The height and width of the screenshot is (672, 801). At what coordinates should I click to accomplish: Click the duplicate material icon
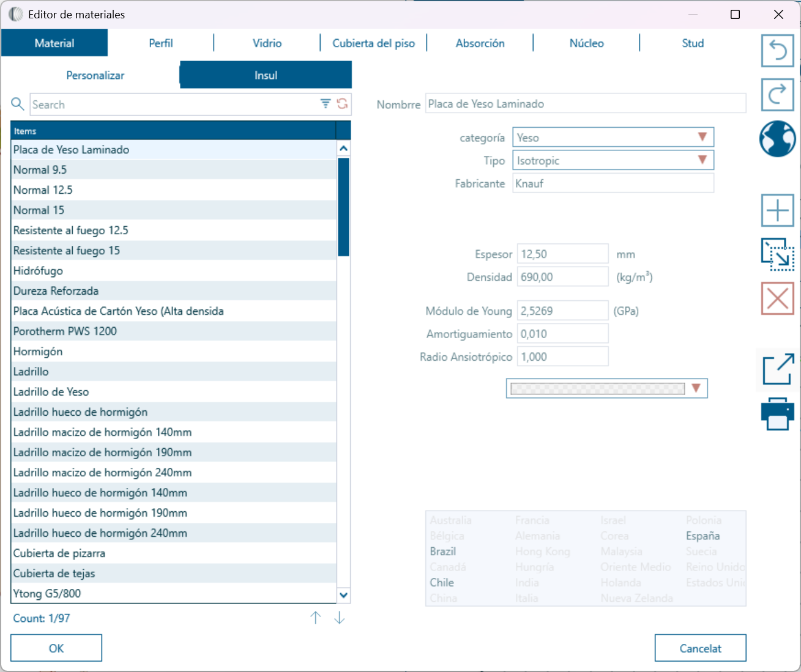tap(777, 254)
